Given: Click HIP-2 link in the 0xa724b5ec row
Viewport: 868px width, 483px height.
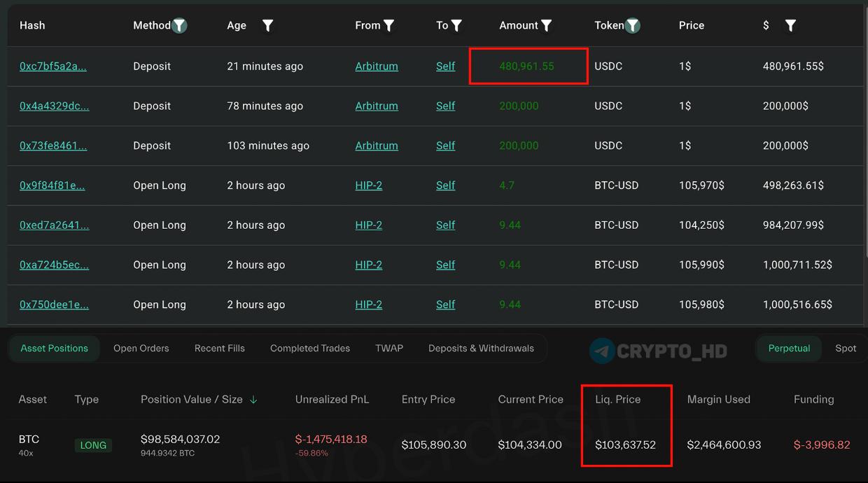Looking at the screenshot, I should [369, 265].
